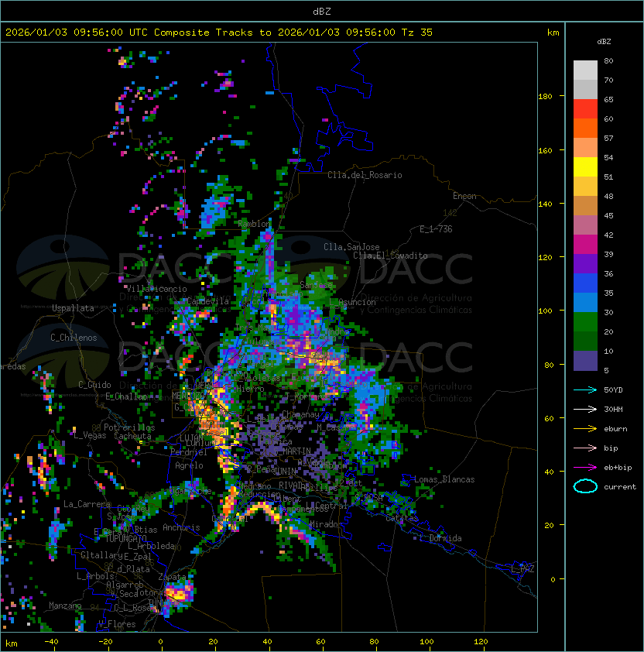Pick the gray 65-70 dBZ swatch
644x652 pixels.
(x=585, y=89)
